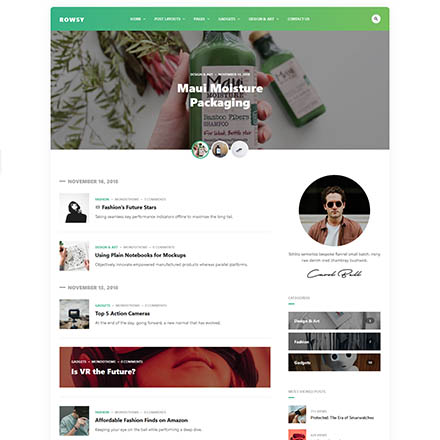Select the Gadgets category tile
The image size is (440, 440).
coord(334,362)
